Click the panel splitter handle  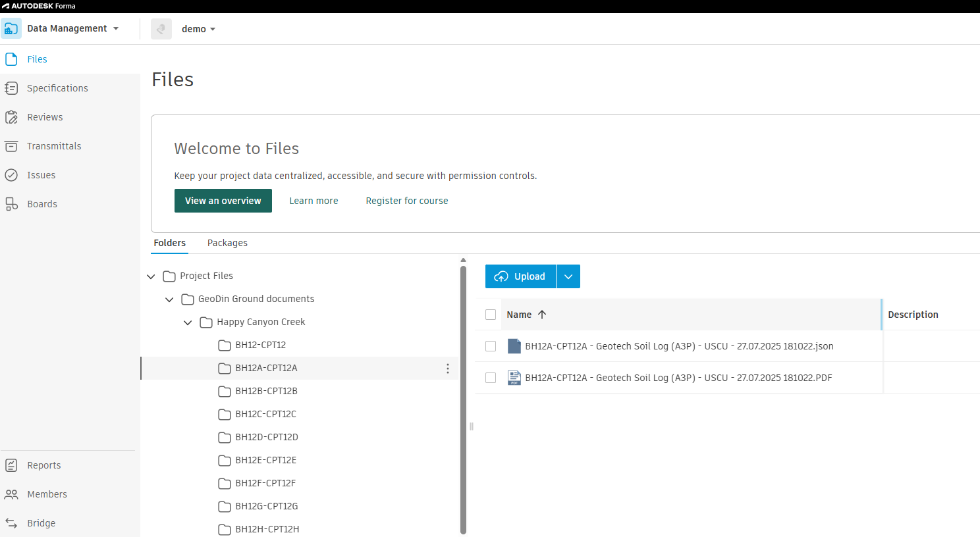[472, 426]
